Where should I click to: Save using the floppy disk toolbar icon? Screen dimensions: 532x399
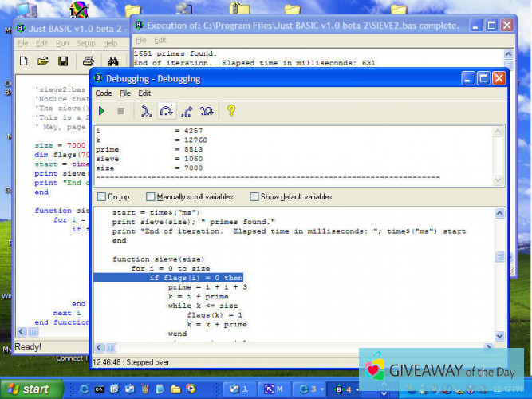pyautogui.click(x=63, y=61)
